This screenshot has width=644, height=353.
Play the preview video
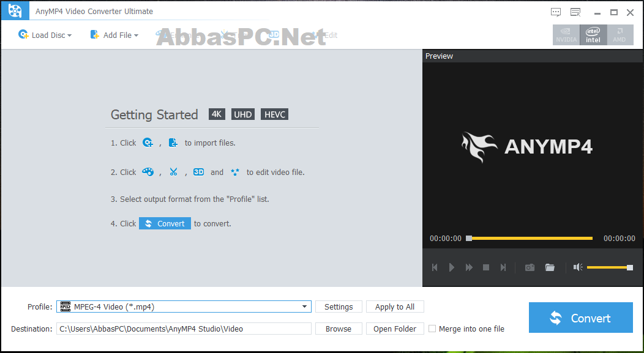click(x=451, y=267)
